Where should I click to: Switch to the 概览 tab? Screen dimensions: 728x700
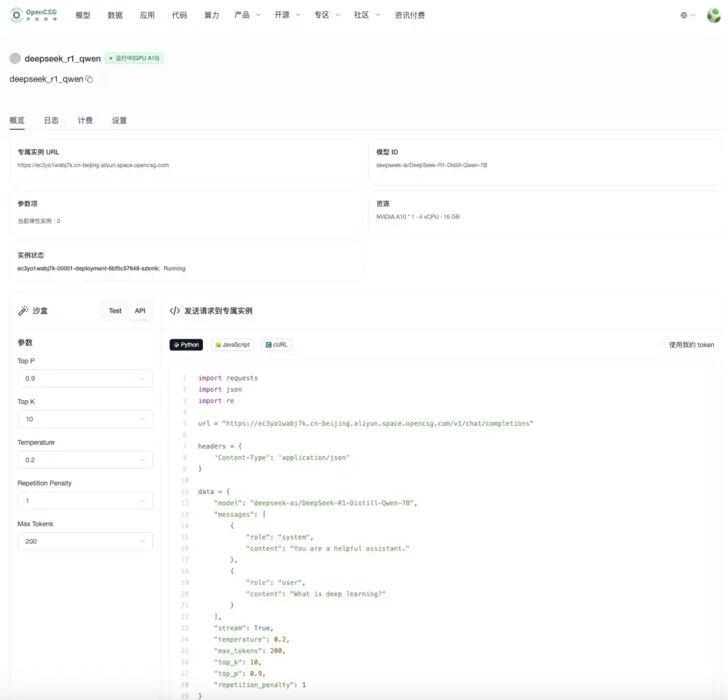coord(17,120)
